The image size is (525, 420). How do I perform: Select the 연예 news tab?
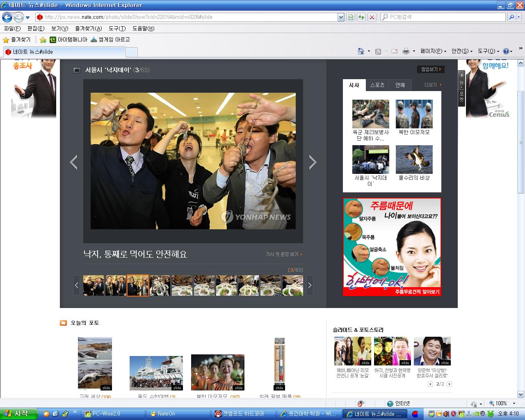click(400, 85)
